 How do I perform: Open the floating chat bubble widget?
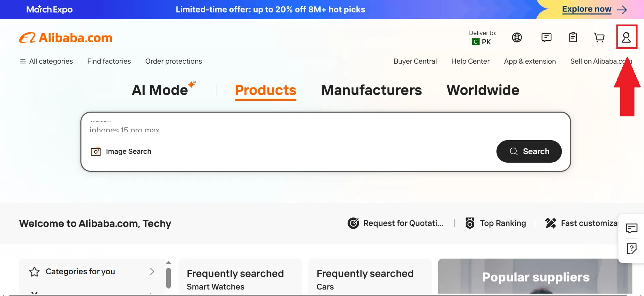pyautogui.click(x=632, y=229)
